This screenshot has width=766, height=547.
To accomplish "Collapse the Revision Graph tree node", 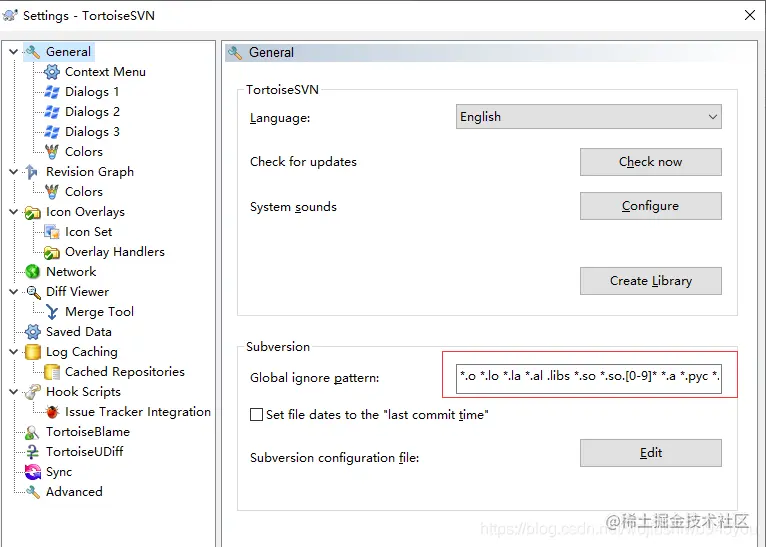I will pos(13,172).
